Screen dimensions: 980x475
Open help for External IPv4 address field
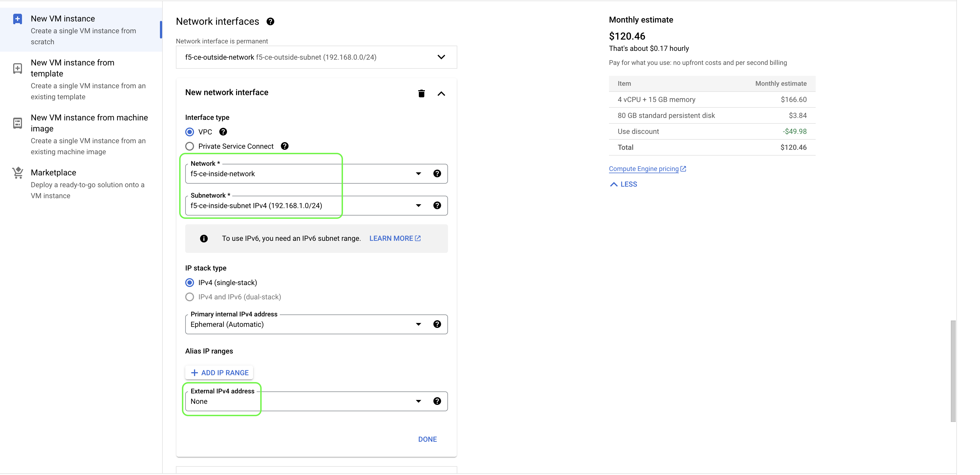(437, 401)
